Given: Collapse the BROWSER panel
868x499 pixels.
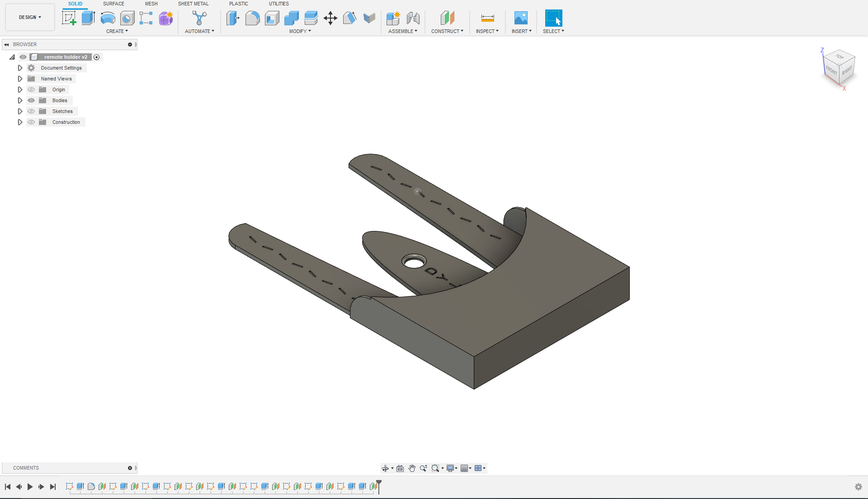Looking at the screenshot, I should [6, 44].
